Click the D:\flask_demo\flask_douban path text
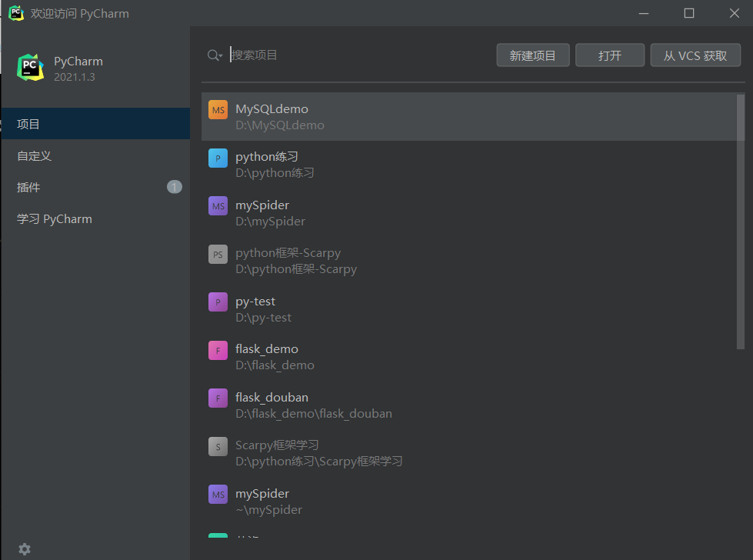Screen dimensions: 753x560 pos(314,414)
